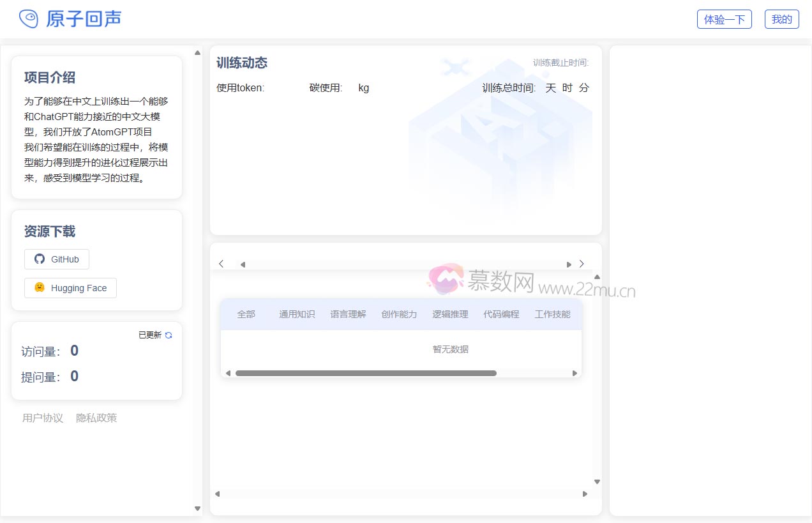This screenshot has height=523, width=812.
Task: Click the Hugging Face emoji icon
Action: tap(40, 288)
